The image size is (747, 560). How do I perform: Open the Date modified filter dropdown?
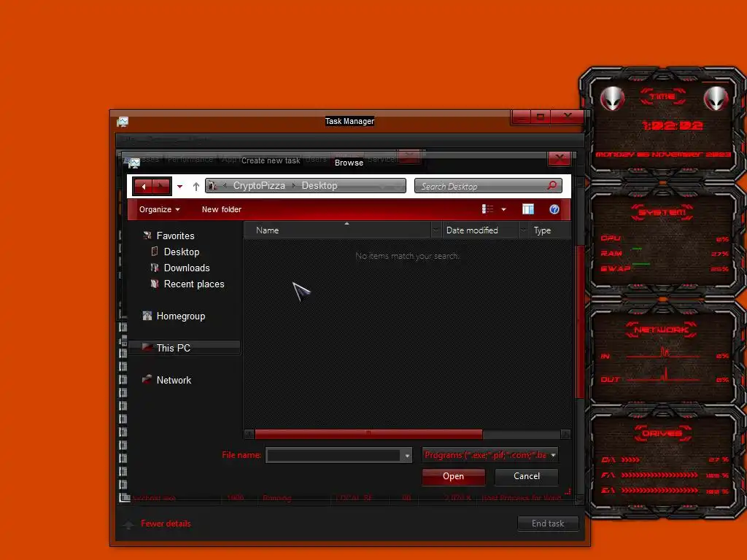point(524,230)
